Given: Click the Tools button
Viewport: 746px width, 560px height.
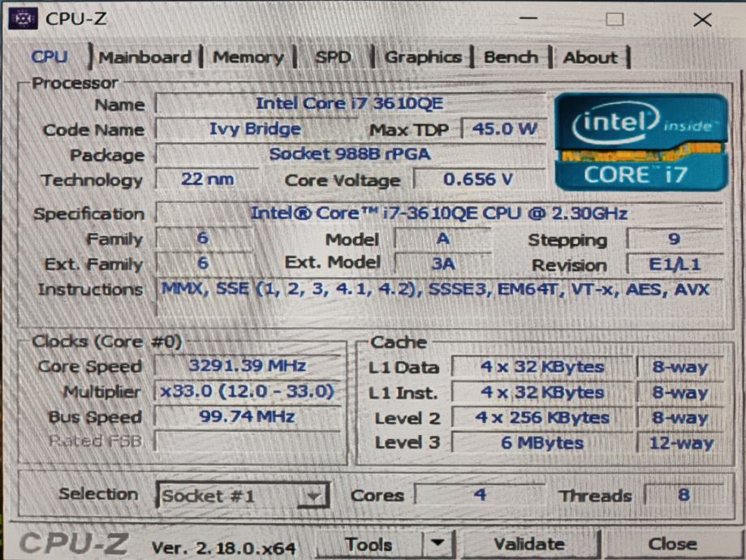Looking at the screenshot, I should coord(369,543).
